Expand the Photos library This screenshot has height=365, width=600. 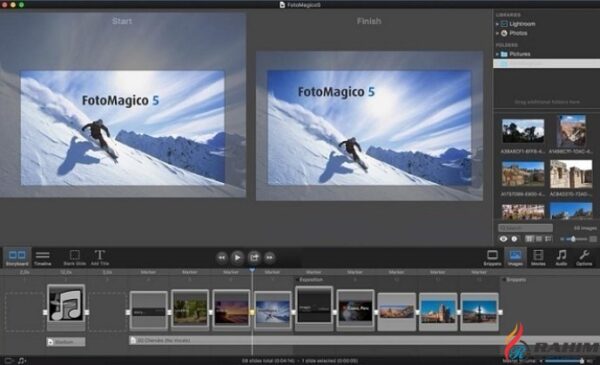click(497, 33)
